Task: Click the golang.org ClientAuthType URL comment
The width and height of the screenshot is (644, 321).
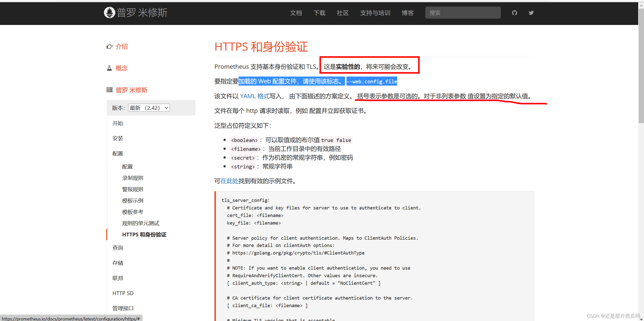Action: click(x=296, y=253)
